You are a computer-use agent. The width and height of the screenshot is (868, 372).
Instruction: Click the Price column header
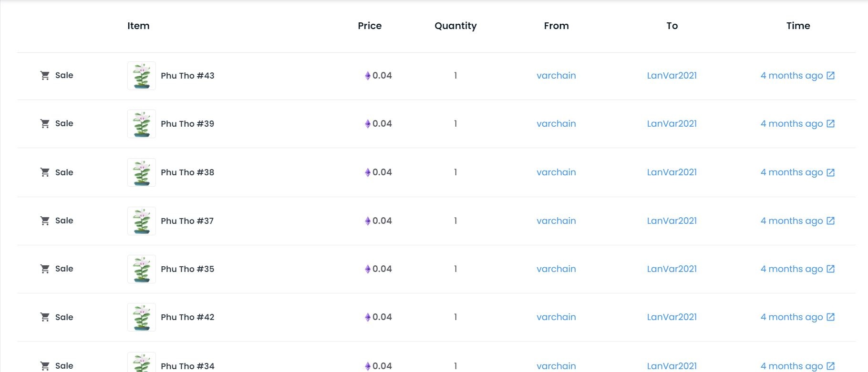tap(370, 26)
